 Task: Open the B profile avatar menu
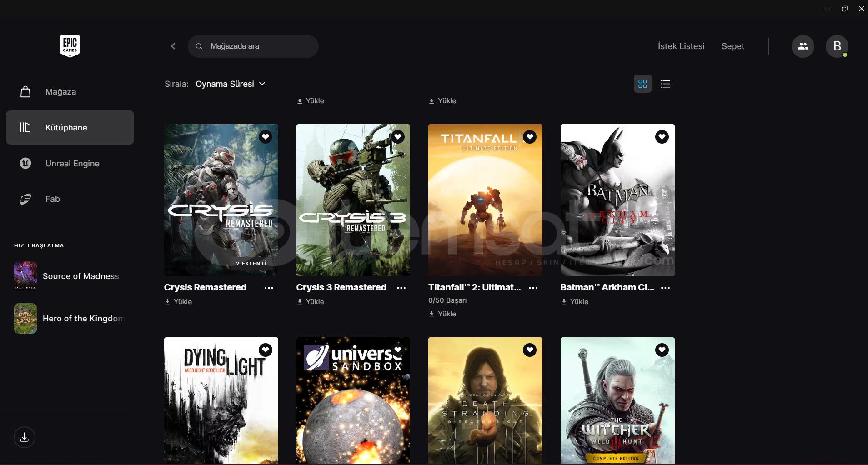click(837, 46)
